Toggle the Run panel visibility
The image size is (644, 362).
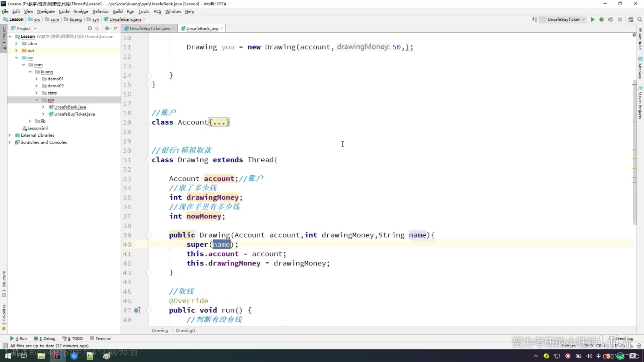(x=19, y=338)
